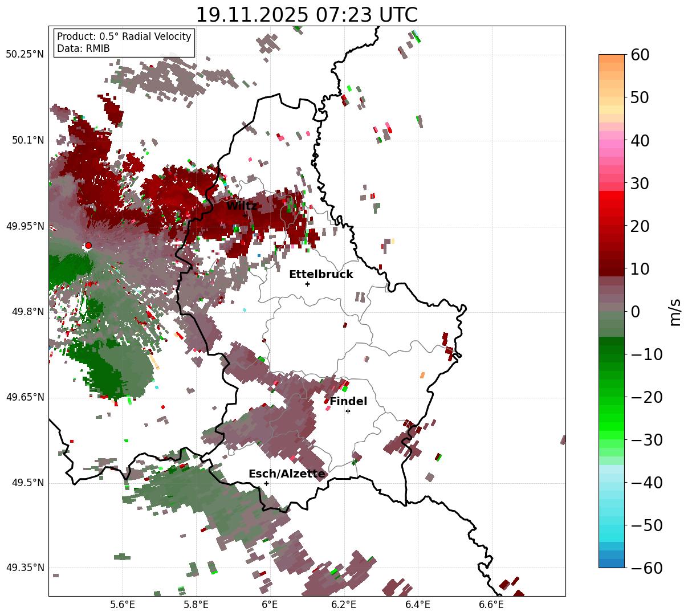Click the colorbar 30 tick label
This screenshot has height=616, width=688.
click(x=640, y=183)
